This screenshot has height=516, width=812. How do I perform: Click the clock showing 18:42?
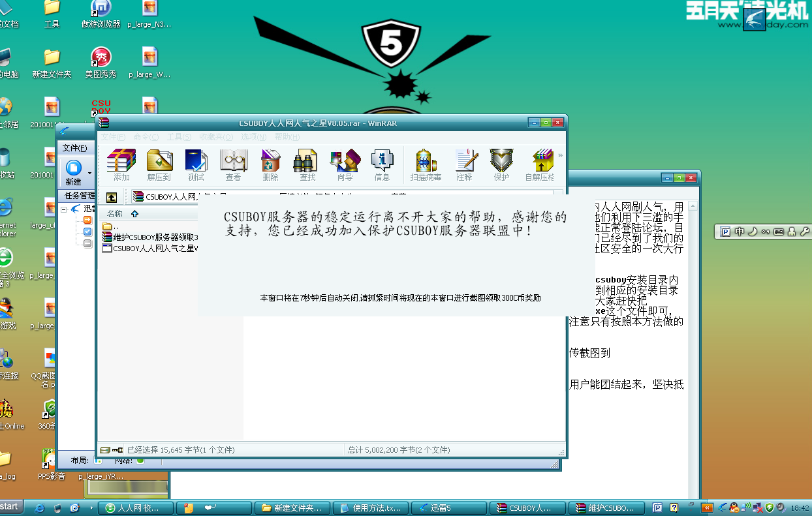pos(799,508)
